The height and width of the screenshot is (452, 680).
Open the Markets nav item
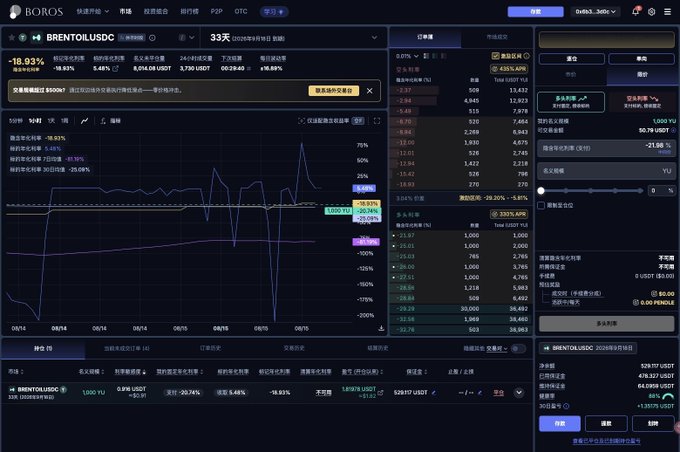coord(126,12)
